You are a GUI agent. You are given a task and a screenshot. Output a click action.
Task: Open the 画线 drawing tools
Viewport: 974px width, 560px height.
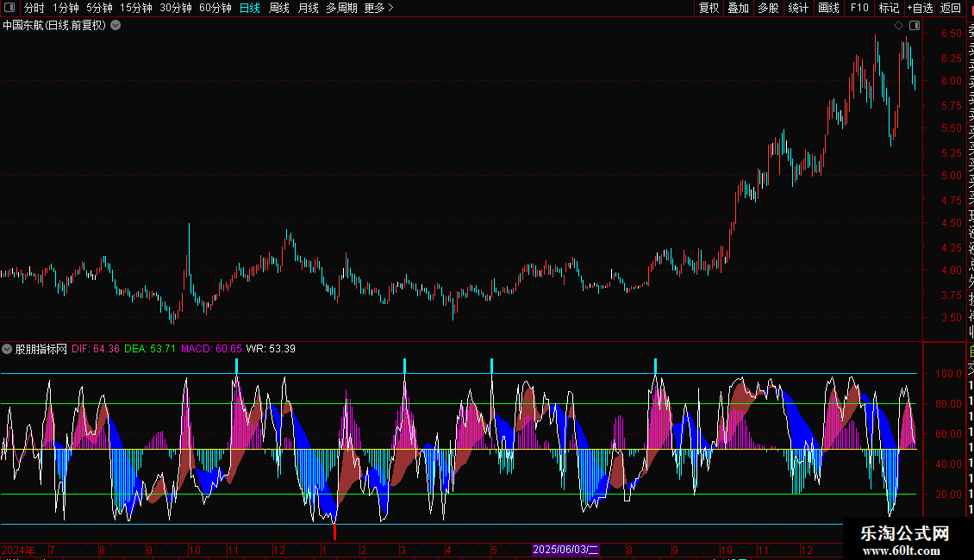click(x=828, y=8)
